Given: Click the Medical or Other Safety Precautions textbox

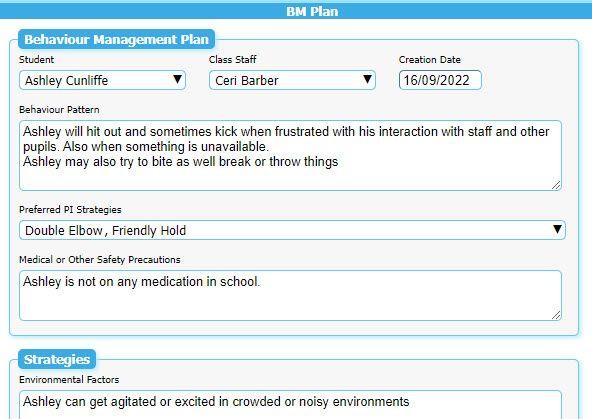Looking at the screenshot, I should (x=290, y=296).
